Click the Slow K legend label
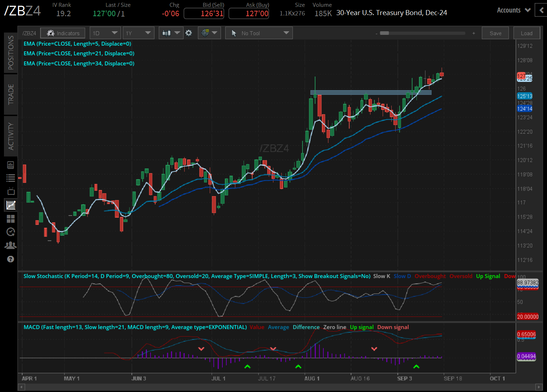Image resolution: width=547 pixels, height=392 pixels. pos(382,276)
